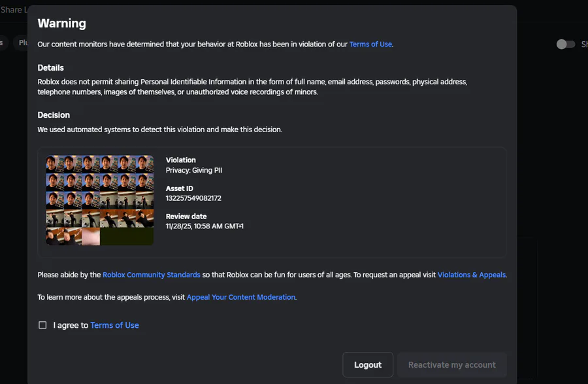
Task: Toggle the switch right of the dialog
Action: [x=565, y=44]
